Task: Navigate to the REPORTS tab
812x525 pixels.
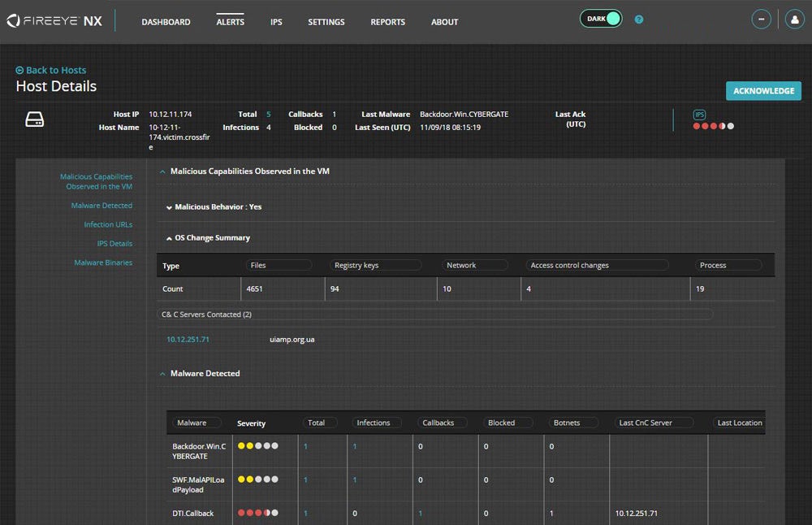Action: 387,22
